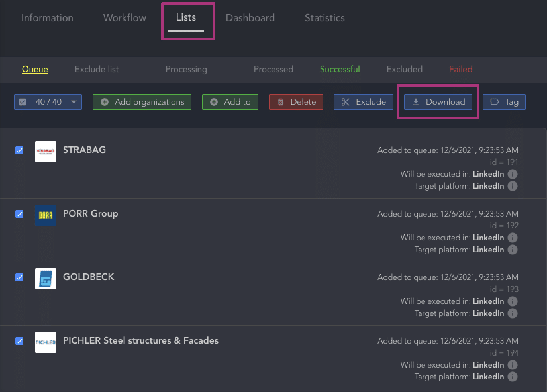Click the Add to button
The height and width of the screenshot is (392, 547).
(x=230, y=102)
